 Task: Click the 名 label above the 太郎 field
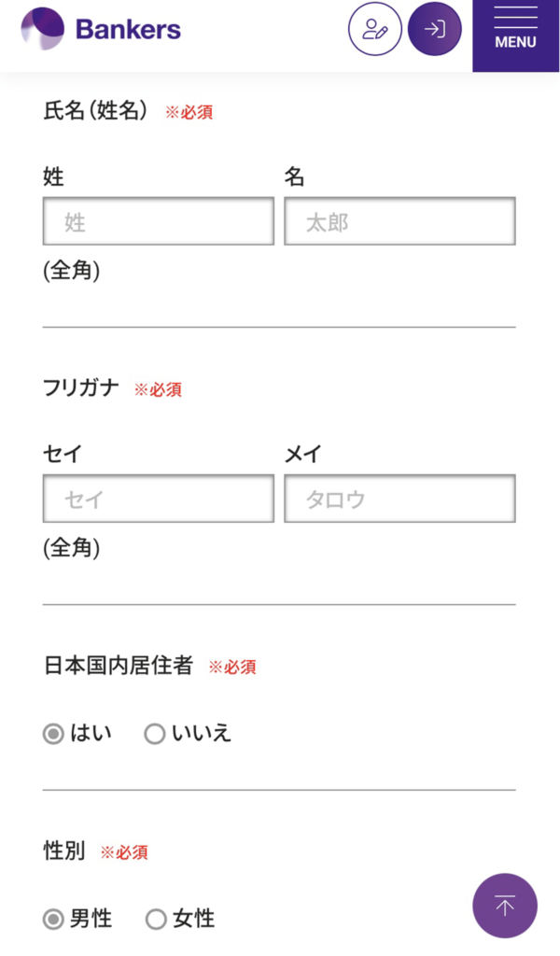point(295,176)
